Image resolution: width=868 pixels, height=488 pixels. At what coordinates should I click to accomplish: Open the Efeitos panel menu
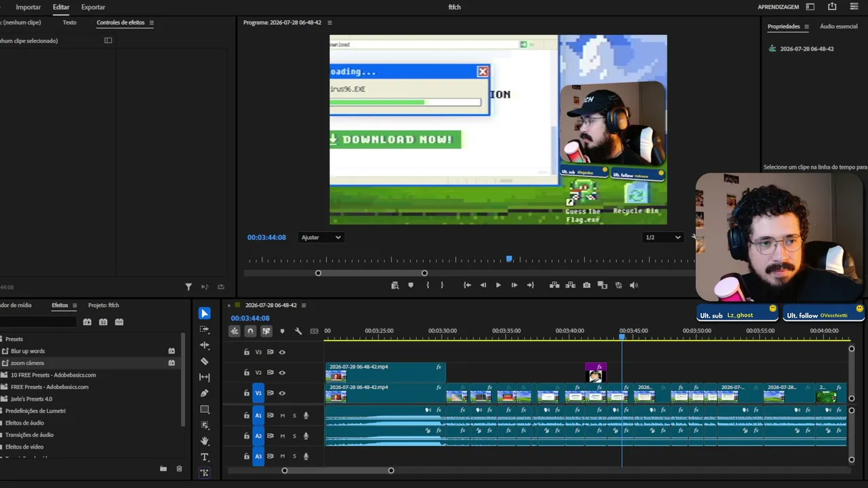[x=75, y=306]
